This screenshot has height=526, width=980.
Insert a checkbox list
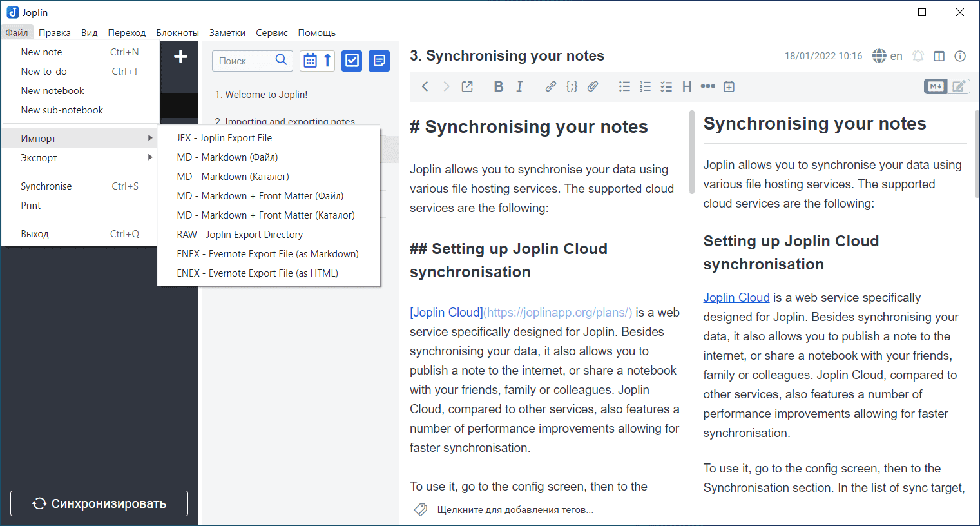click(x=666, y=86)
